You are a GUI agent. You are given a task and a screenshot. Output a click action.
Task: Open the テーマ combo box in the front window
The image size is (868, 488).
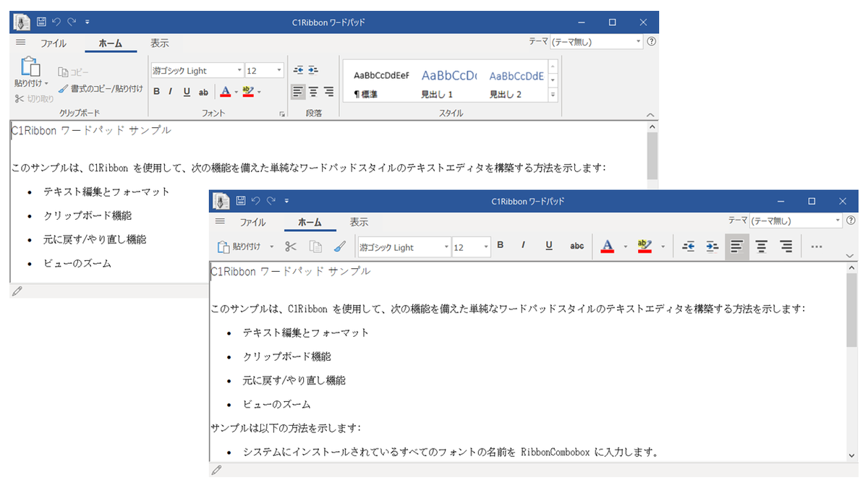[796, 221]
